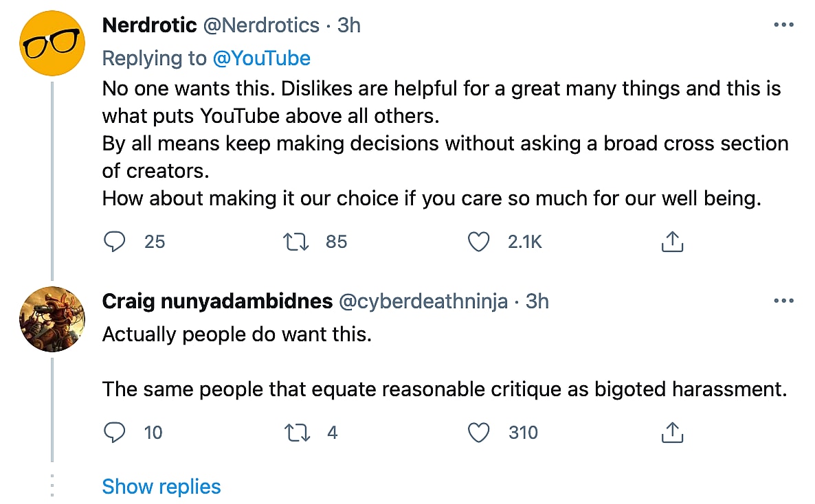Retweet Nerdrotic's tweet
The height and width of the screenshot is (504, 815).
point(296,242)
